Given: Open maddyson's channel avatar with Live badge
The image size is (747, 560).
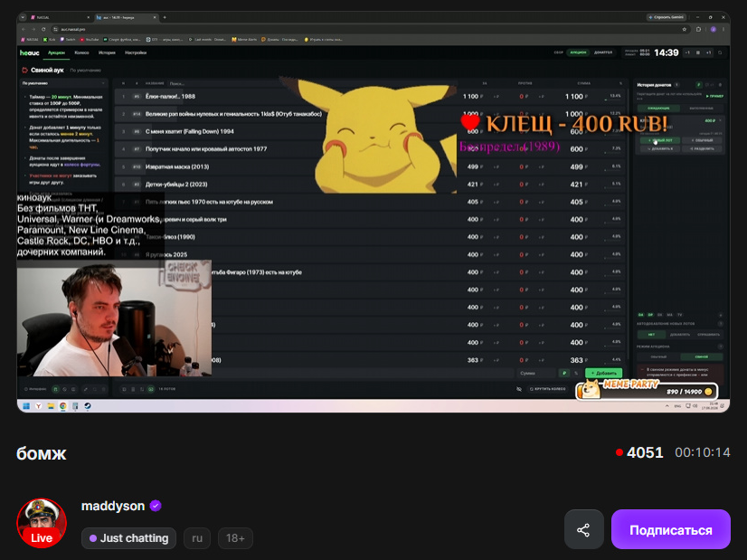Looking at the screenshot, I should pos(42,523).
